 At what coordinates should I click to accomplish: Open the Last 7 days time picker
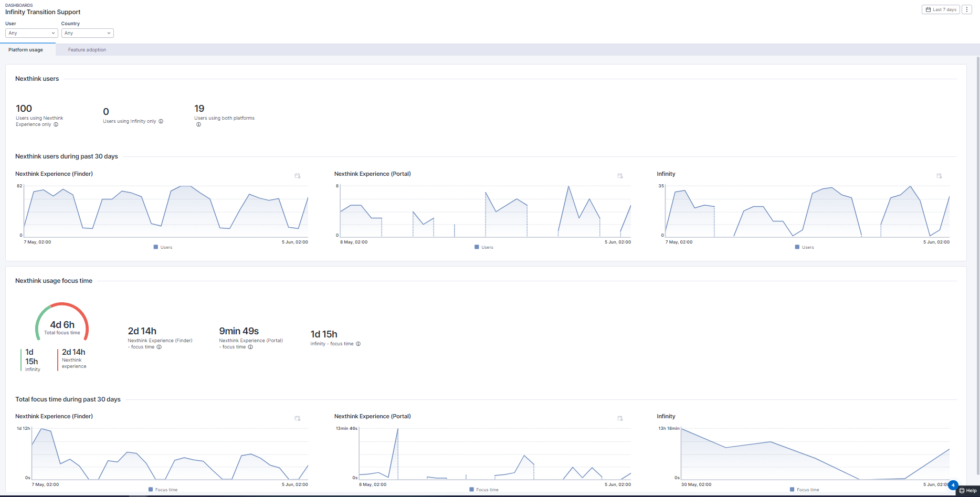(x=941, y=9)
